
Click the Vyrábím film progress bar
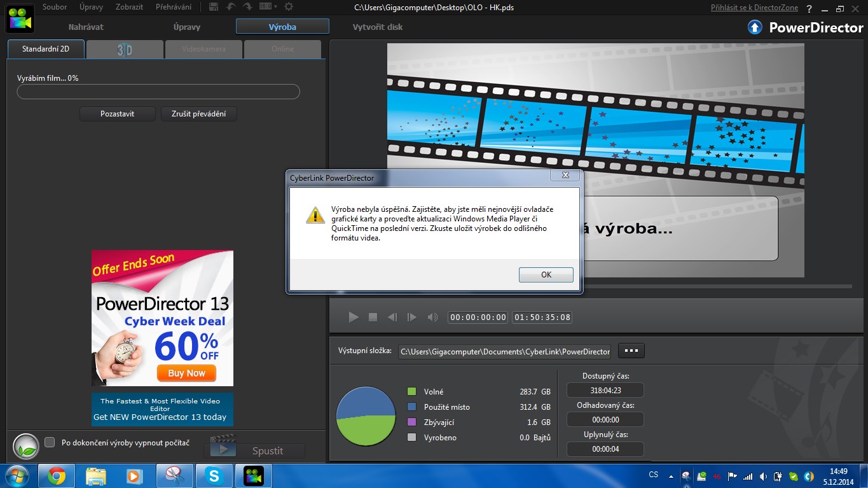pyautogui.click(x=158, y=92)
